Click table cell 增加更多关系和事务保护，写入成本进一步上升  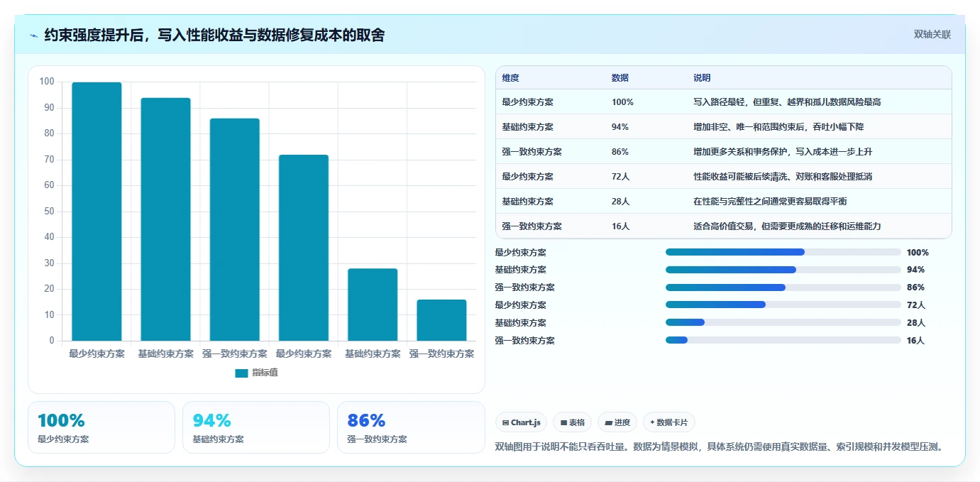[783, 152]
